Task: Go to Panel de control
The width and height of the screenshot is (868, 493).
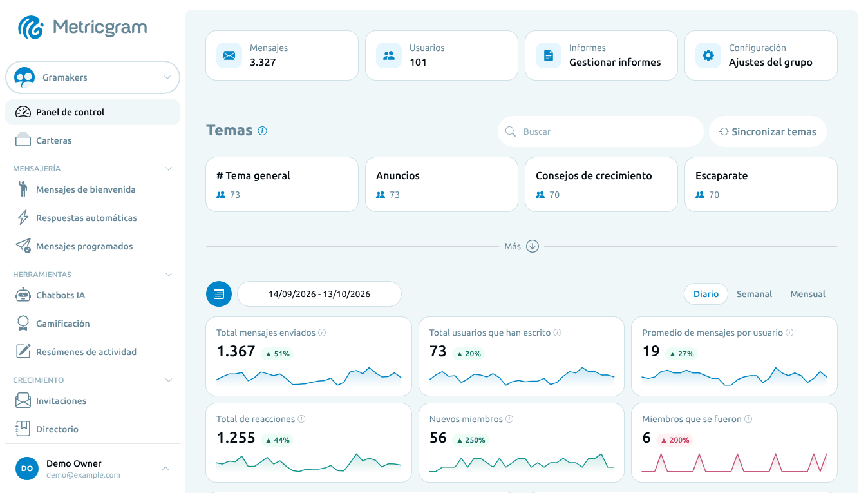Action: [x=93, y=112]
